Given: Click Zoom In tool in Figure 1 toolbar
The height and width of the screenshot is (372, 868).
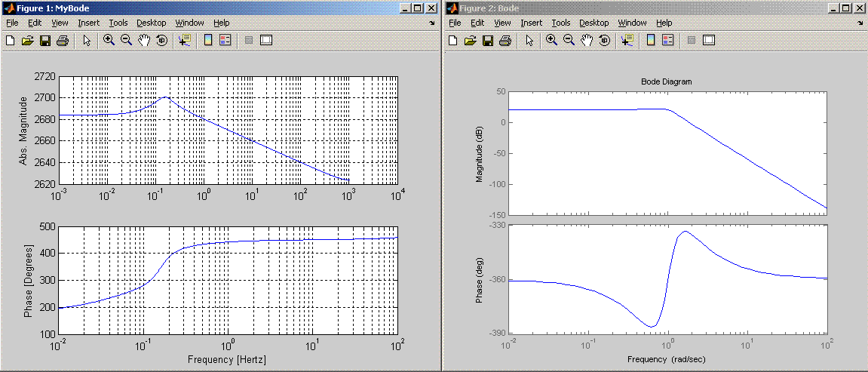Looking at the screenshot, I should (x=109, y=40).
